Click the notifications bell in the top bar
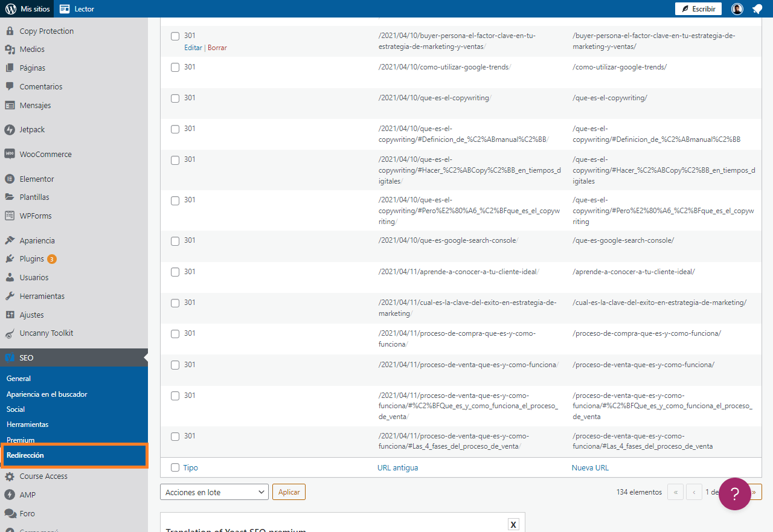 pos(759,8)
